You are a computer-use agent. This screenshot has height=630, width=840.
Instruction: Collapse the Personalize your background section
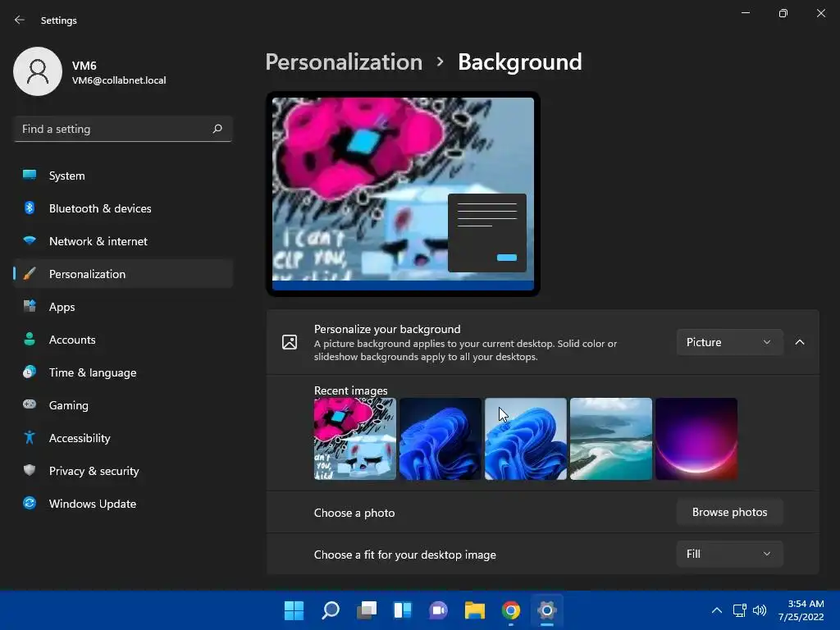tap(799, 342)
